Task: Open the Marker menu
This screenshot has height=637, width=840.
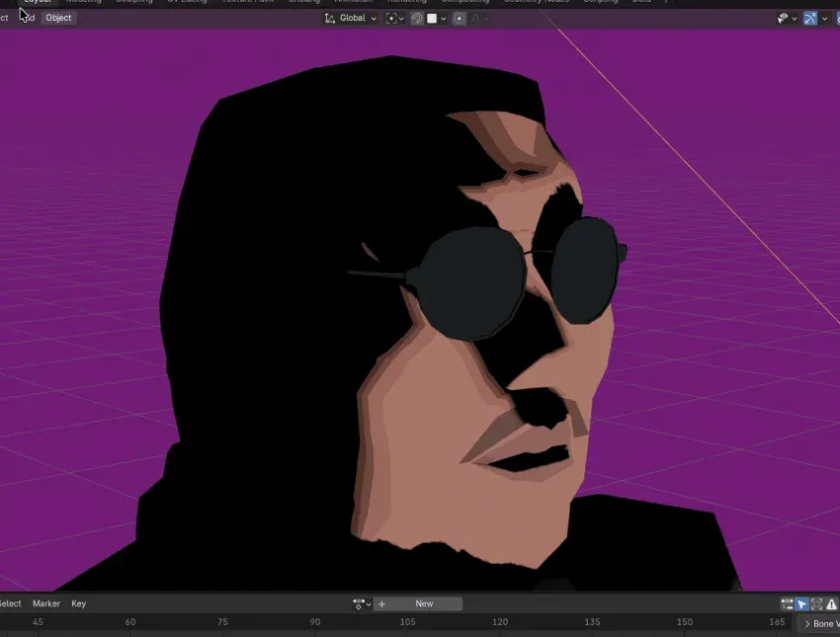Action: 46,603
